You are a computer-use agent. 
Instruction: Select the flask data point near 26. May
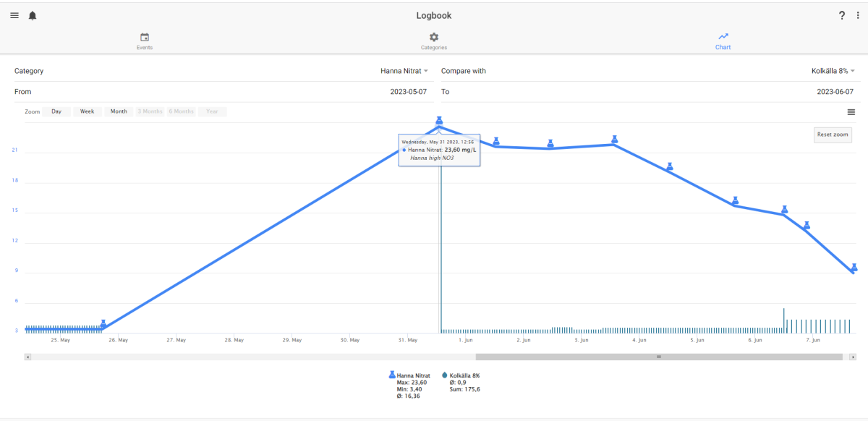[x=103, y=324]
